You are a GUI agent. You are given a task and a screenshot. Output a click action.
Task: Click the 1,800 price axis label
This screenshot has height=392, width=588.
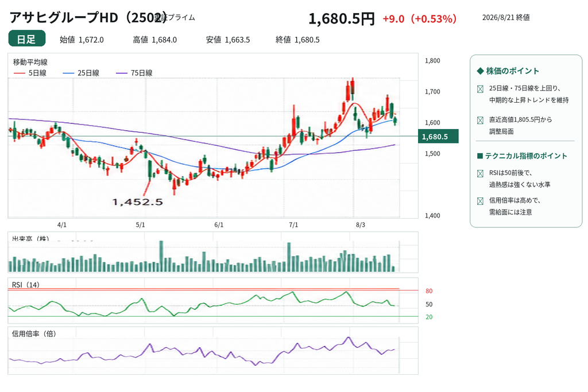point(432,61)
